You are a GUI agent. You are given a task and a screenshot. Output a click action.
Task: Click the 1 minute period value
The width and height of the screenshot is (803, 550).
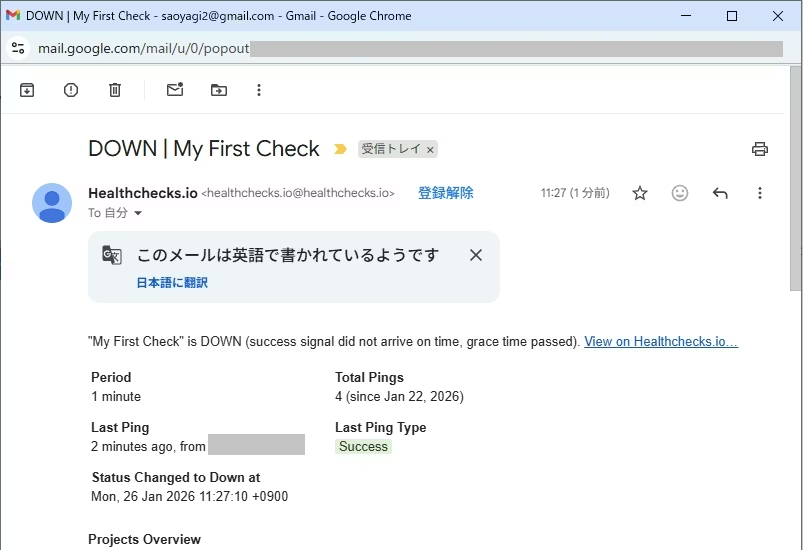coord(116,396)
